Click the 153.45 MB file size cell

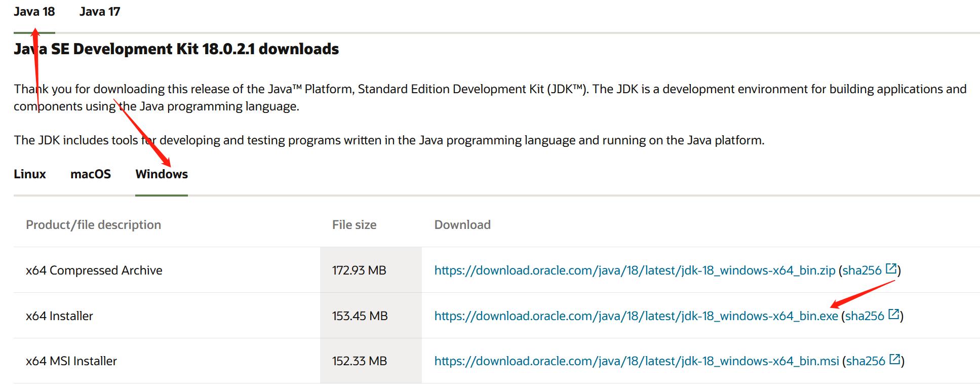360,316
